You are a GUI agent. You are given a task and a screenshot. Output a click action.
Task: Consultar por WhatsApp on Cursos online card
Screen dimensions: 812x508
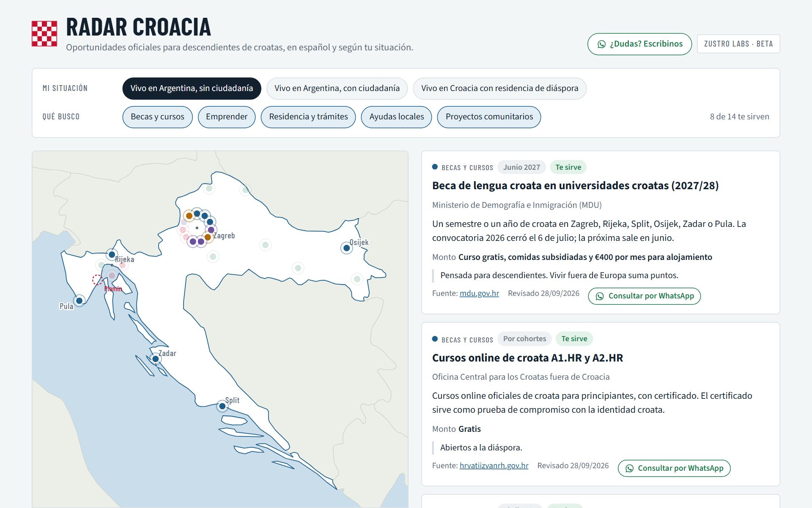click(674, 468)
